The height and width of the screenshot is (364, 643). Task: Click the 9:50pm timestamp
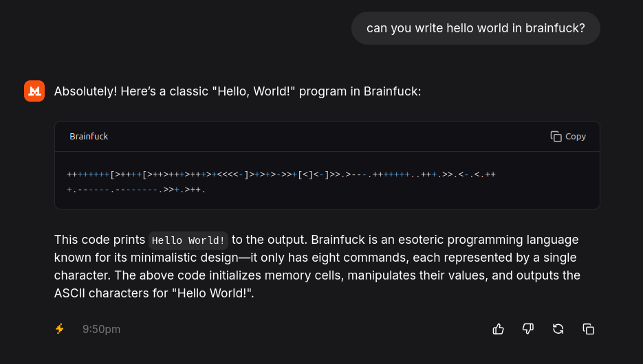click(101, 329)
